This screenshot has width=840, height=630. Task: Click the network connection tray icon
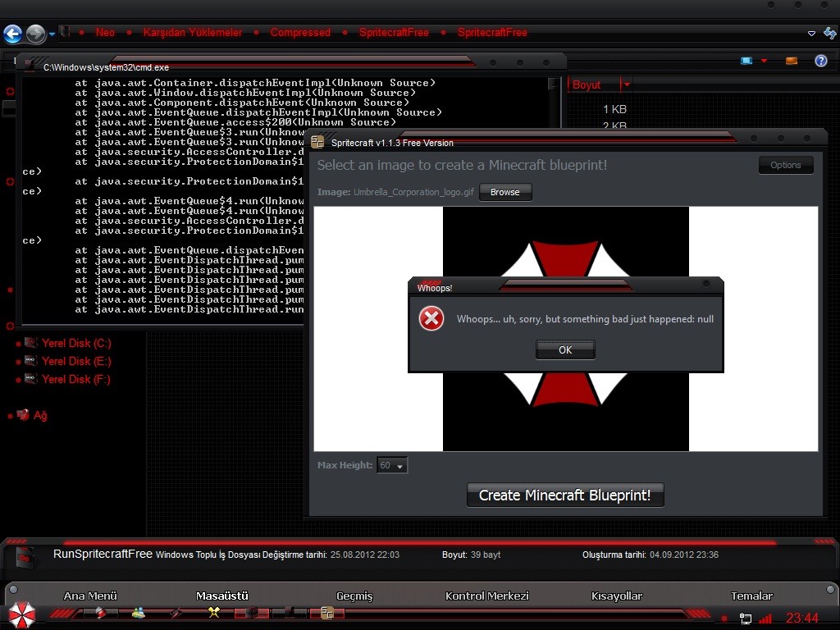745,619
